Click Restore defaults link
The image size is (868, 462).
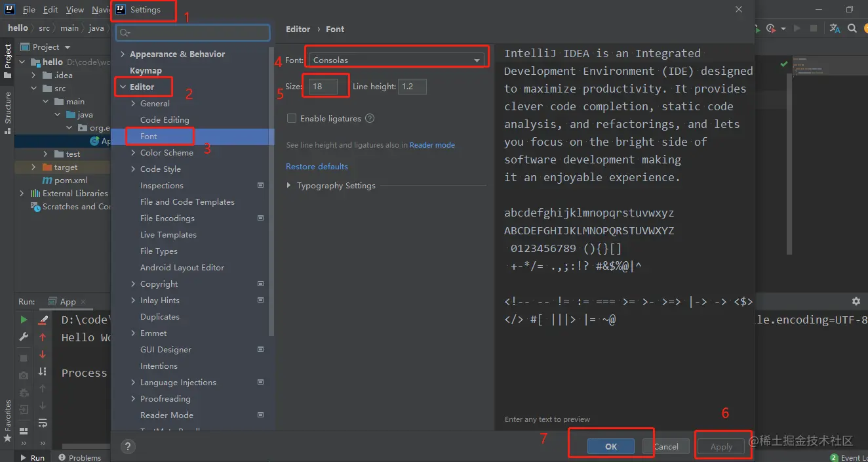317,167
